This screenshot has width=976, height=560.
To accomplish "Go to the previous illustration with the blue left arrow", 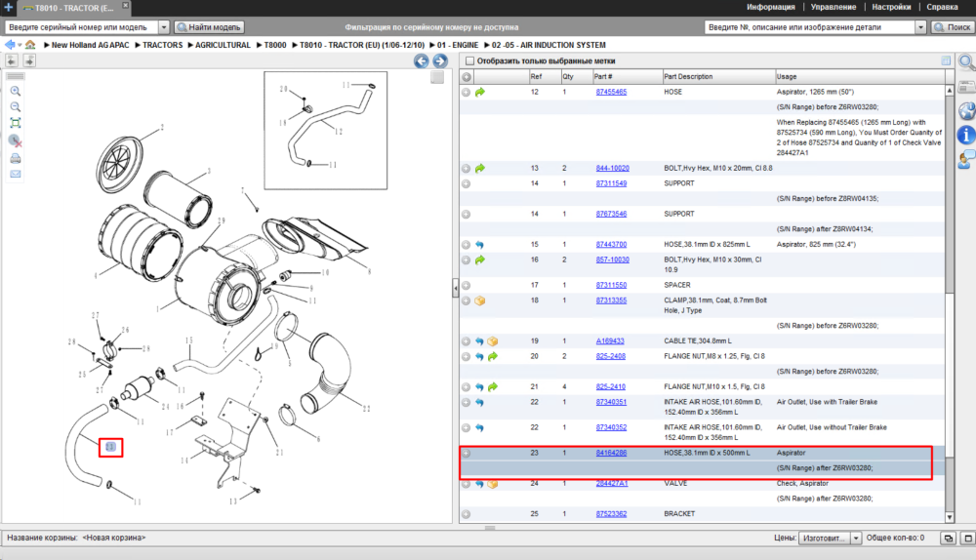I will tap(422, 61).
